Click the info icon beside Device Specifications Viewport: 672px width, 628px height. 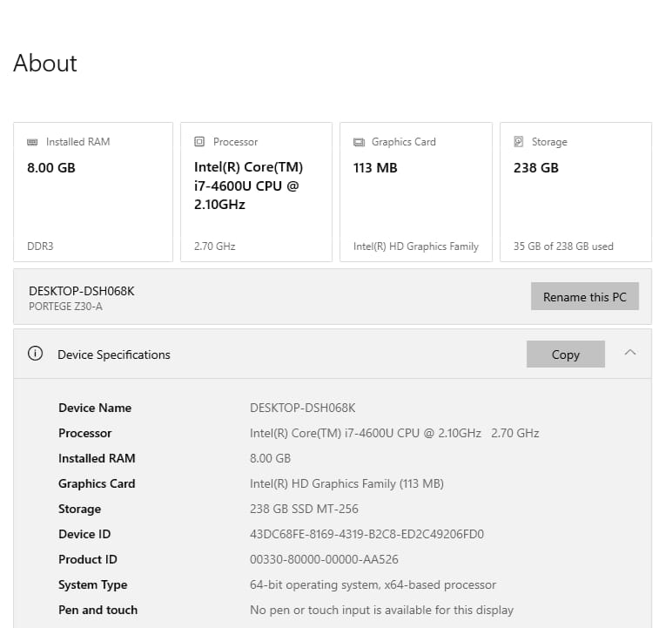click(36, 354)
